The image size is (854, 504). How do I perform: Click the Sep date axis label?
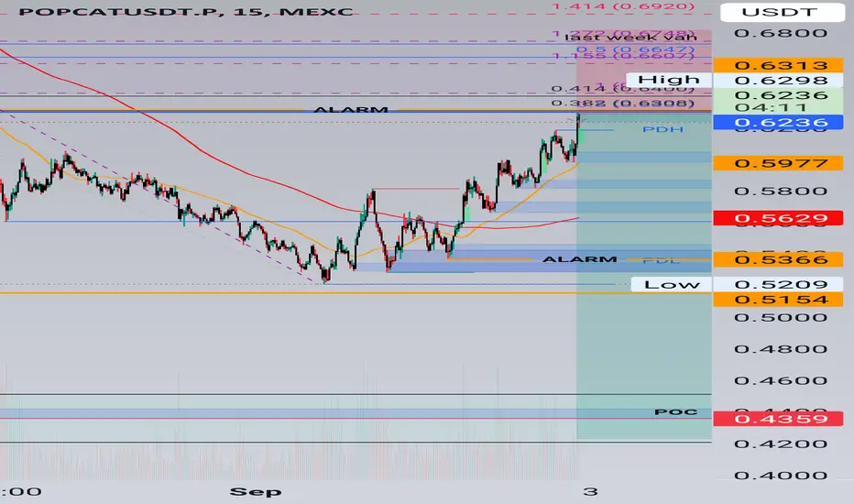pyautogui.click(x=256, y=491)
